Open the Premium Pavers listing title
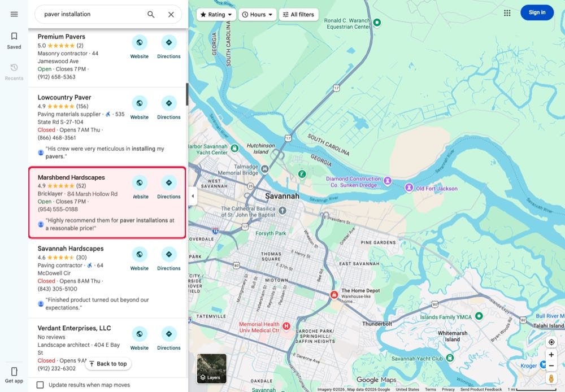The image size is (565, 392). point(61,37)
